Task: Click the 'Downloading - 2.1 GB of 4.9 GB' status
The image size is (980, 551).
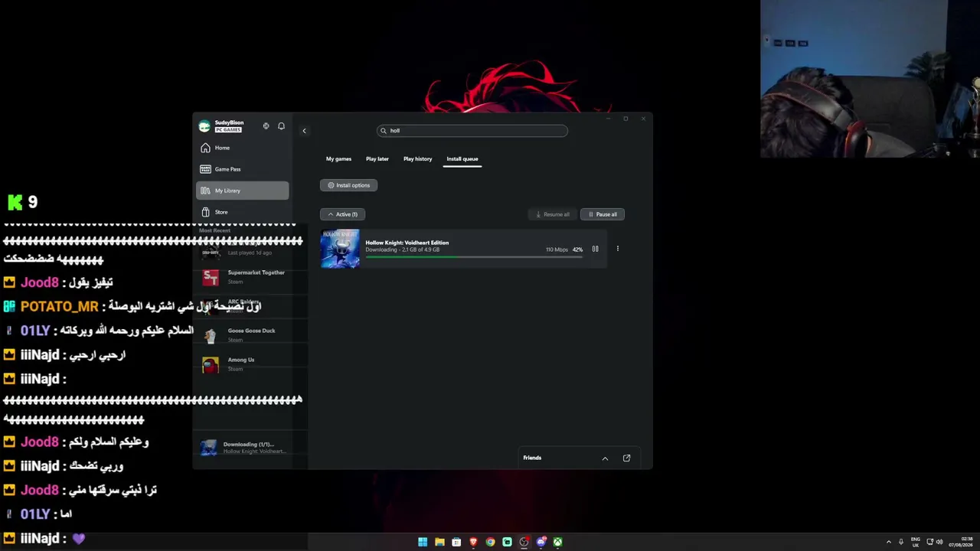Action: click(403, 250)
